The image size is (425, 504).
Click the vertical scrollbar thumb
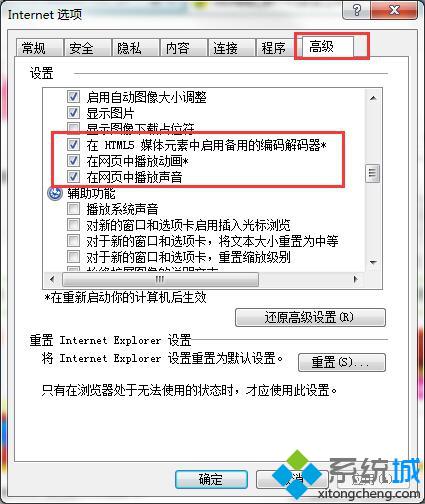pyautogui.click(x=373, y=173)
